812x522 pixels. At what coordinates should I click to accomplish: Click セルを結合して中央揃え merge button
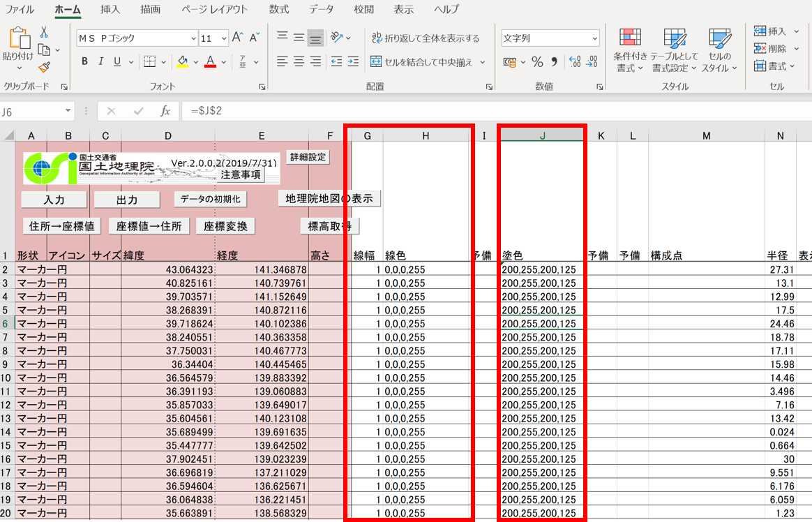pyautogui.click(x=421, y=62)
